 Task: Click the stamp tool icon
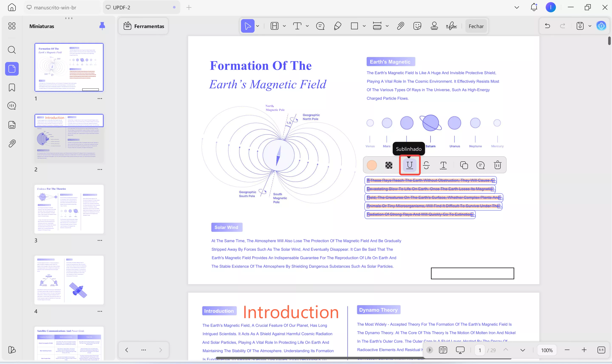click(x=434, y=26)
